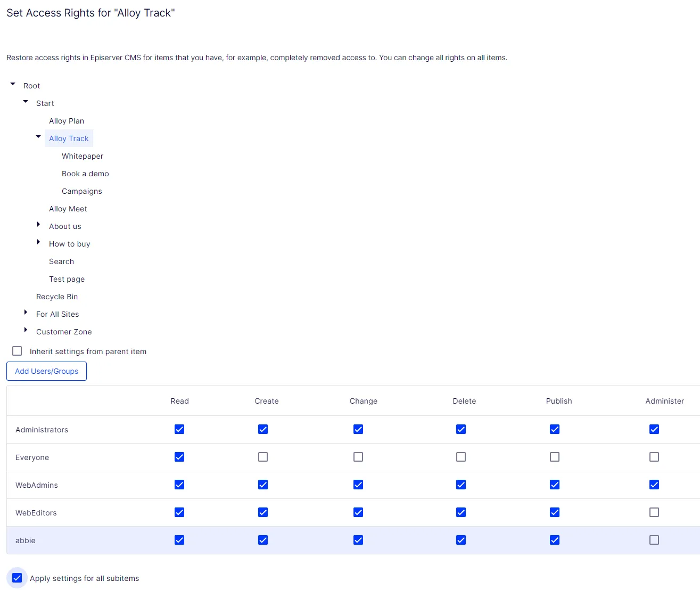Image resolution: width=700 pixels, height=590 pixels.
Task: Enable Delete for Everyone
Action: click(461, 457)
